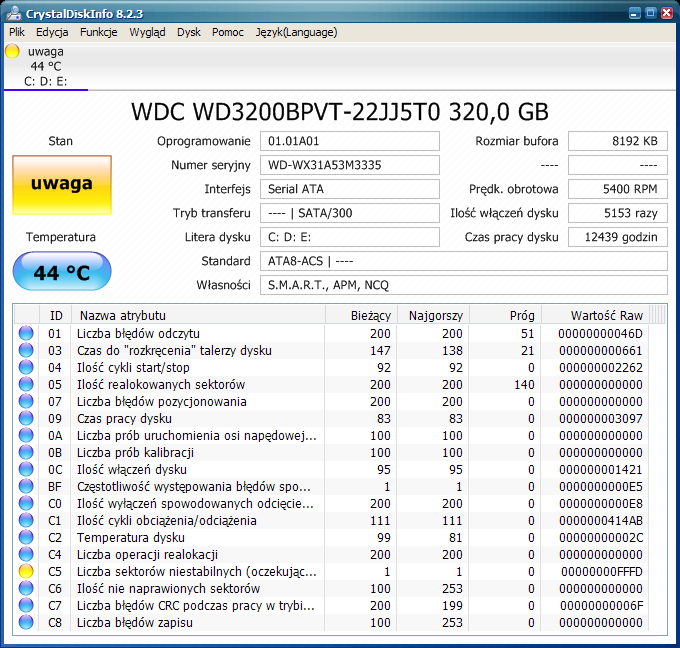
Task: Click the power-on hours field 12439 godzin
Action: pyautogui.click(x=618, y=237)
